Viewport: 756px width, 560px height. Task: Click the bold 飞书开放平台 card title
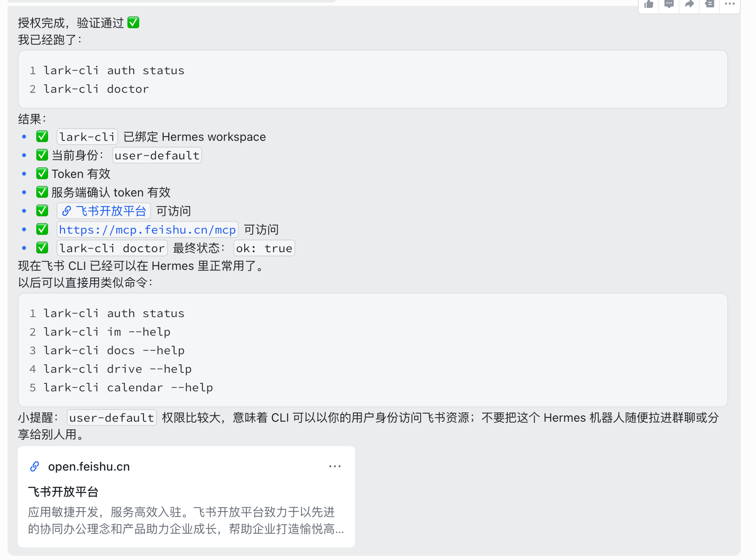pos(63,492)
